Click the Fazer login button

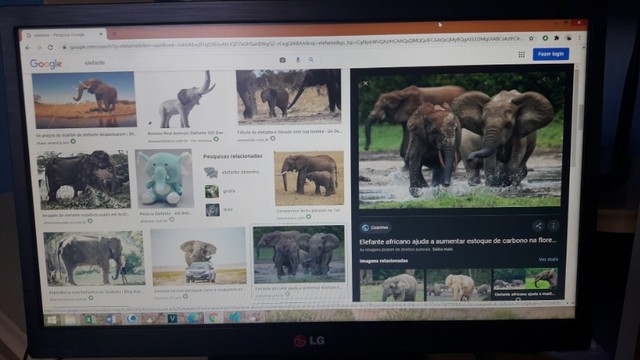(551, 54)
